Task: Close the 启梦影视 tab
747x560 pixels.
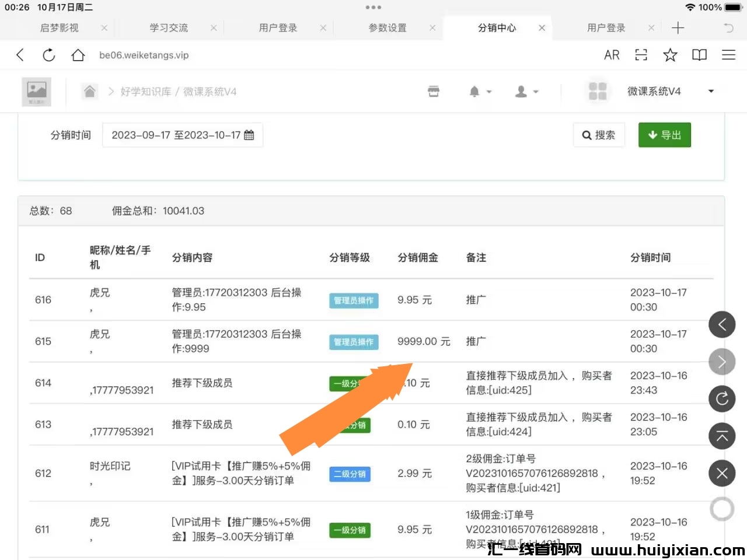Action: click(104, 28)
